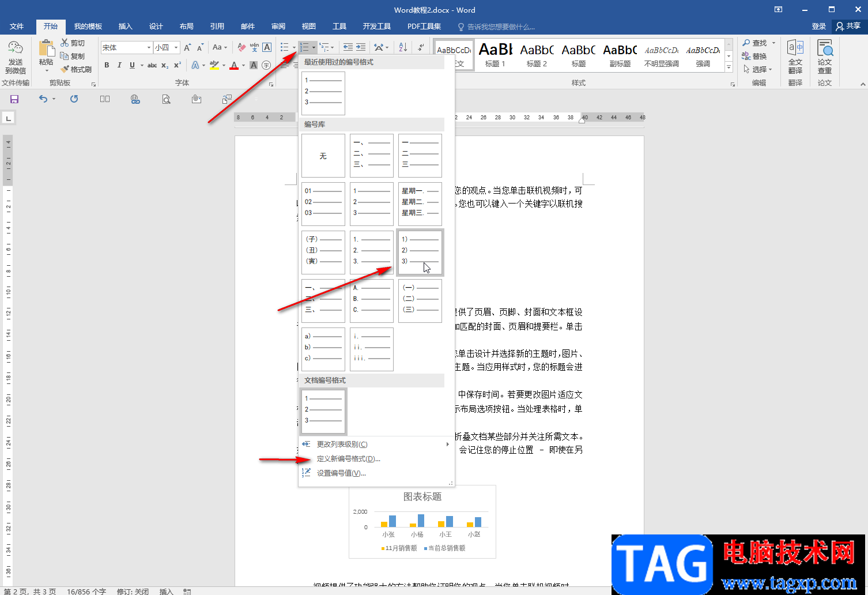
Task: Switch to the 审阅 Review tab
Action: 278,27
